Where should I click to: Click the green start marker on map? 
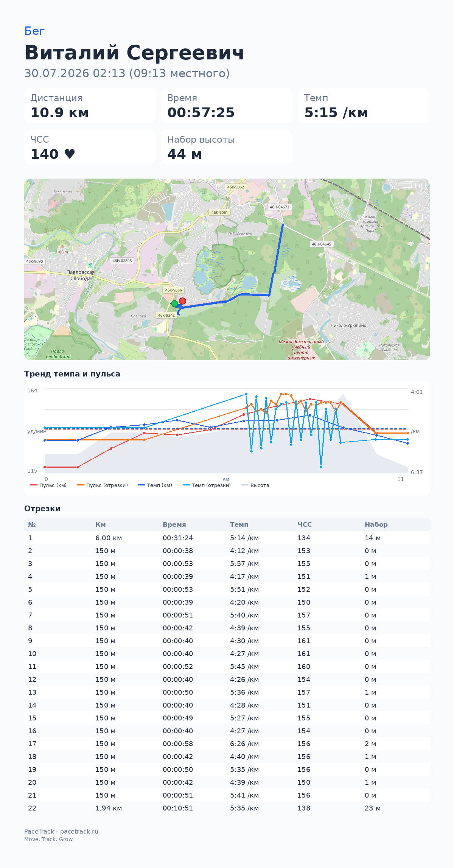(174, 303)
